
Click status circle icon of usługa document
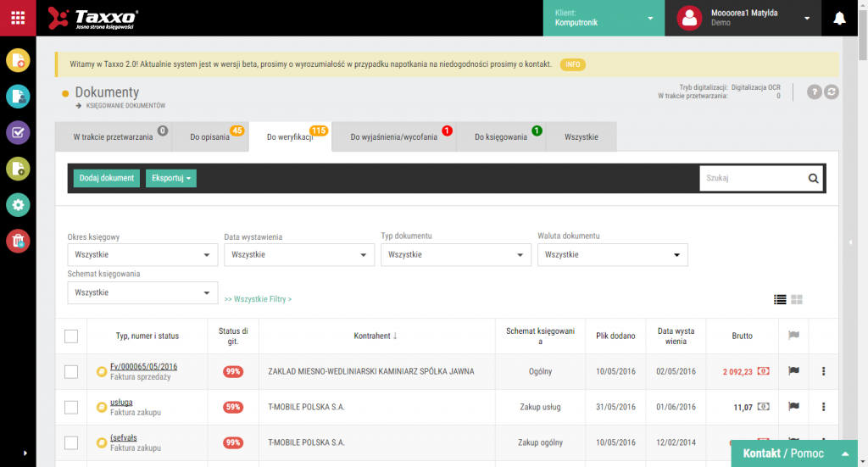[x=102, y=407]
